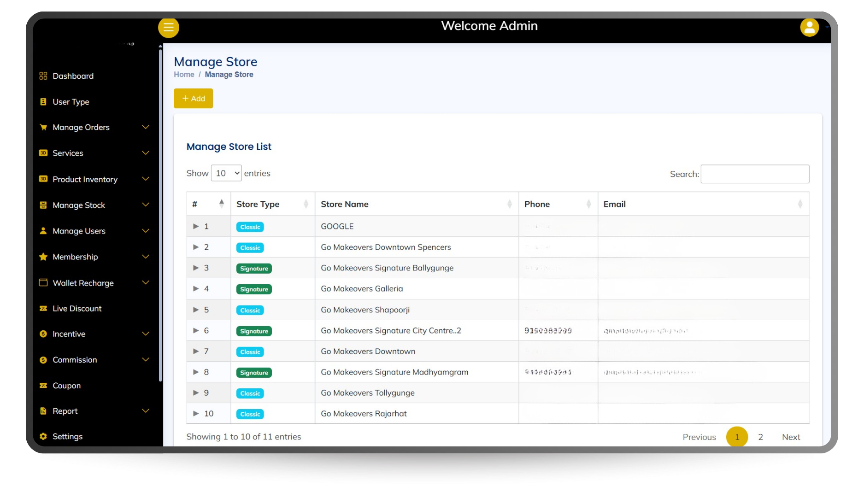
Task: Open the admin profile avatar icon
Action: 809,27
